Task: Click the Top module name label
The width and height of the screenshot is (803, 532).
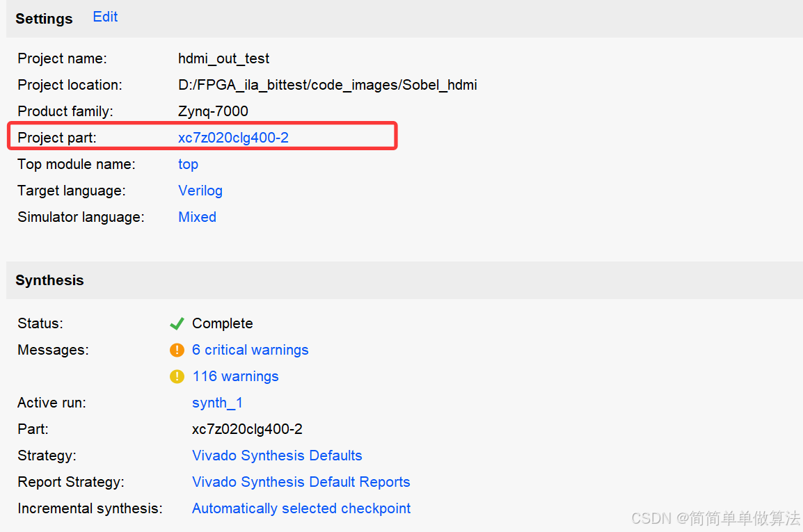Action: (77, 164)
